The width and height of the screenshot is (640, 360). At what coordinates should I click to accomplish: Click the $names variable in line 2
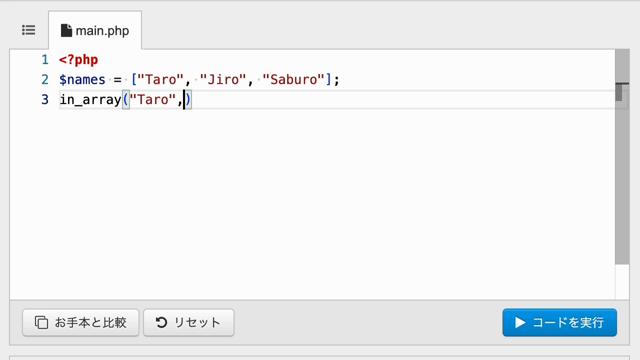(x=82, y=80)
